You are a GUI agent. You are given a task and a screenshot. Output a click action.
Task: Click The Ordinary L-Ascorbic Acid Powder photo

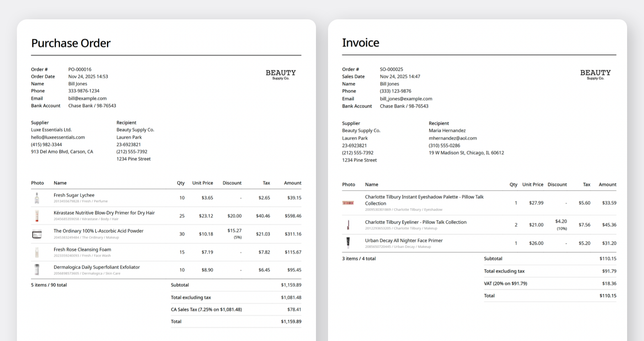click(37, 234)
